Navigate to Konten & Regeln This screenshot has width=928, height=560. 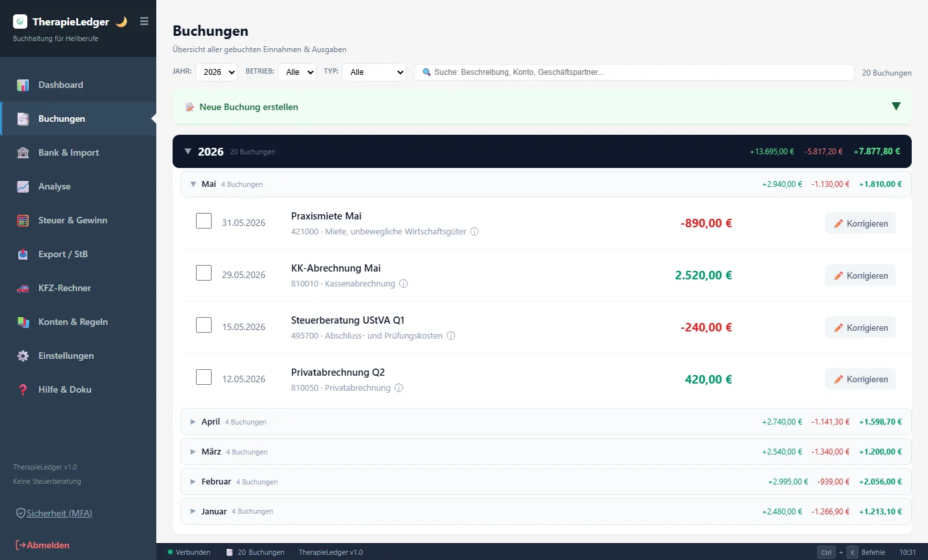[78, 322]
